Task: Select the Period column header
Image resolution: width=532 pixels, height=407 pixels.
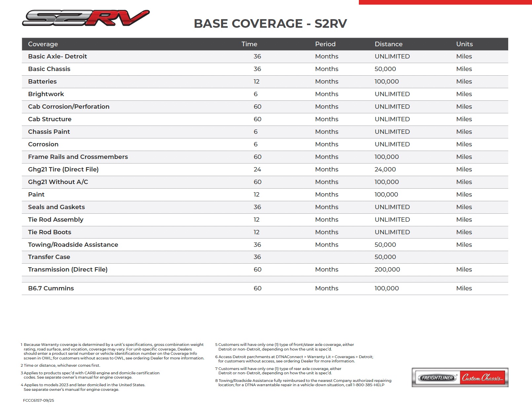Action: (325, 44)
